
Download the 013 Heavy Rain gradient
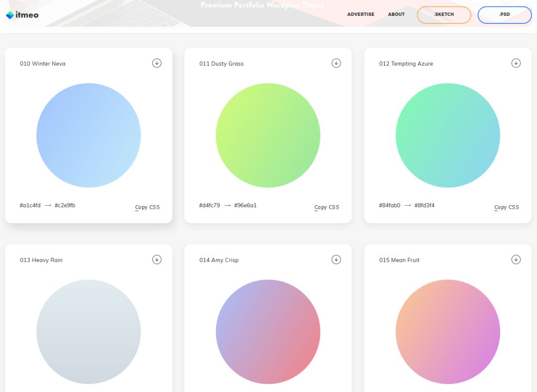pos(157,260)
